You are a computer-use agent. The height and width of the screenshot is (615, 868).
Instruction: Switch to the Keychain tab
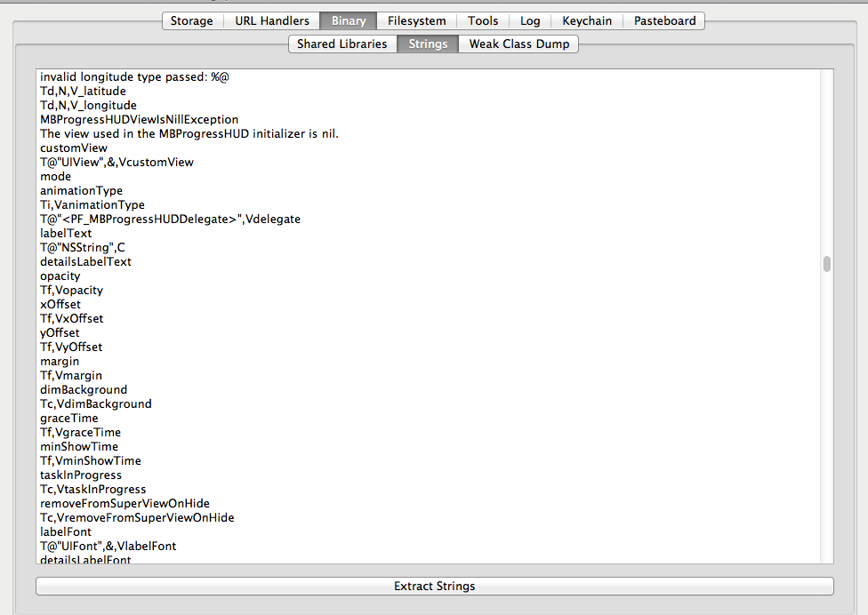(x=587, y=20)
